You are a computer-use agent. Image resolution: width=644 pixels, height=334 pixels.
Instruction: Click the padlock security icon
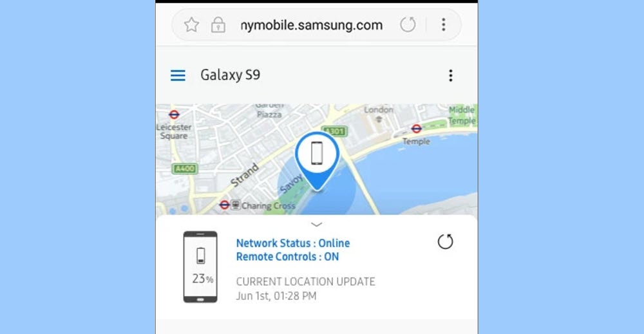[218, 25]
